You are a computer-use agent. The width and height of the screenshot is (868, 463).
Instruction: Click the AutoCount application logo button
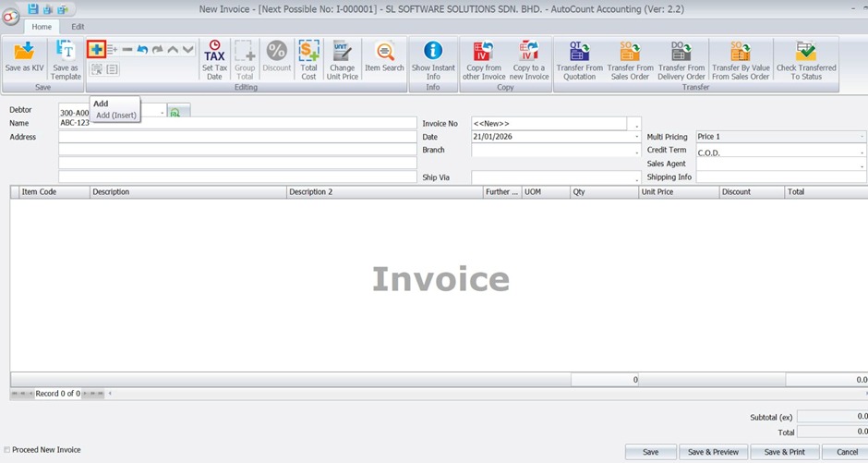click(x=10, y=17)
